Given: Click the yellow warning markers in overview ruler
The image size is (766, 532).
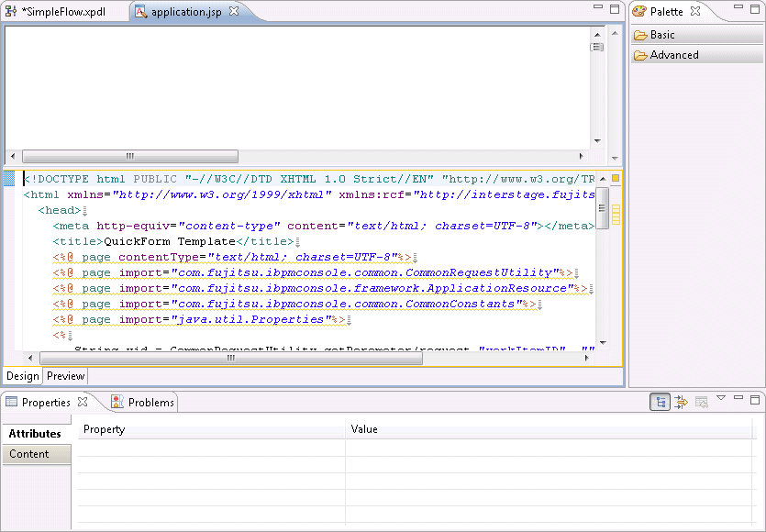Looking at the screenshot, I should tap(616, 215).
